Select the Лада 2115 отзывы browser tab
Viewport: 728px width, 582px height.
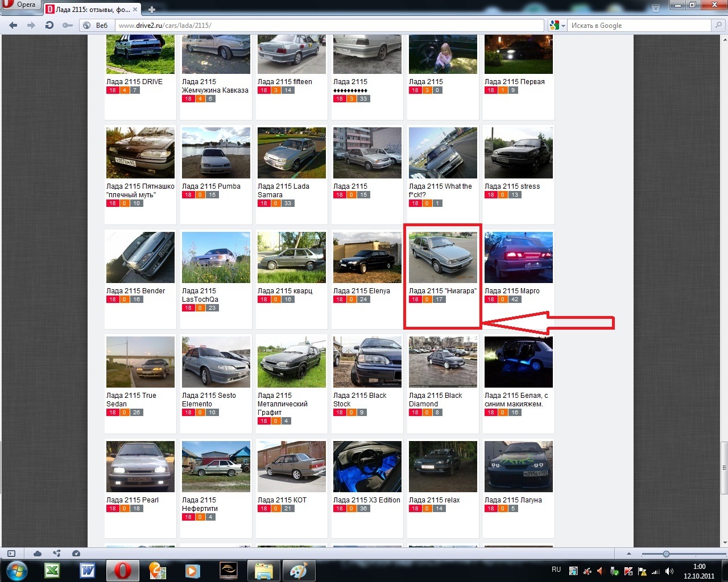point(92,10)
